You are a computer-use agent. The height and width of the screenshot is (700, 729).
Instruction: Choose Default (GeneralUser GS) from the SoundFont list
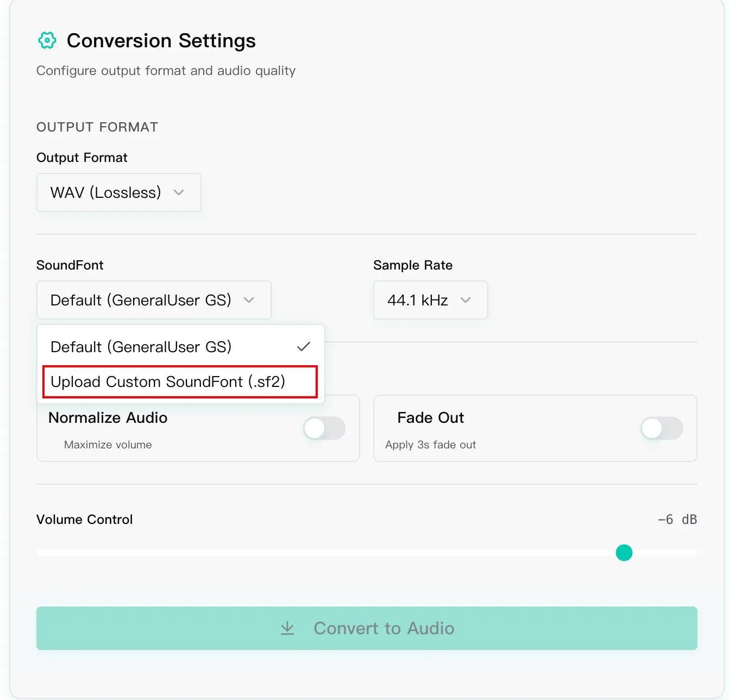pyautogui.click(x=141, y=347)
